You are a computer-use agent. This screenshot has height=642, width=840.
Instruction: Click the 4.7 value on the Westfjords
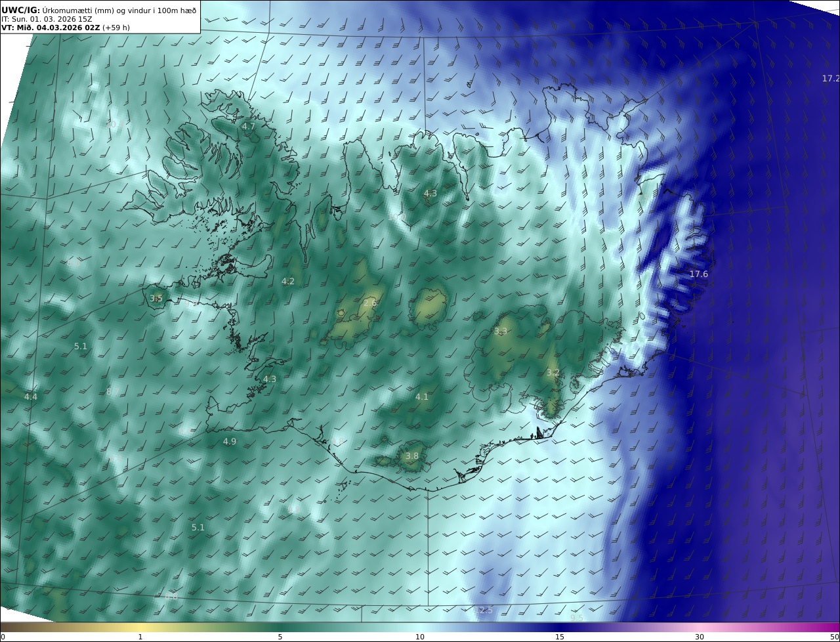pos(248,126)
